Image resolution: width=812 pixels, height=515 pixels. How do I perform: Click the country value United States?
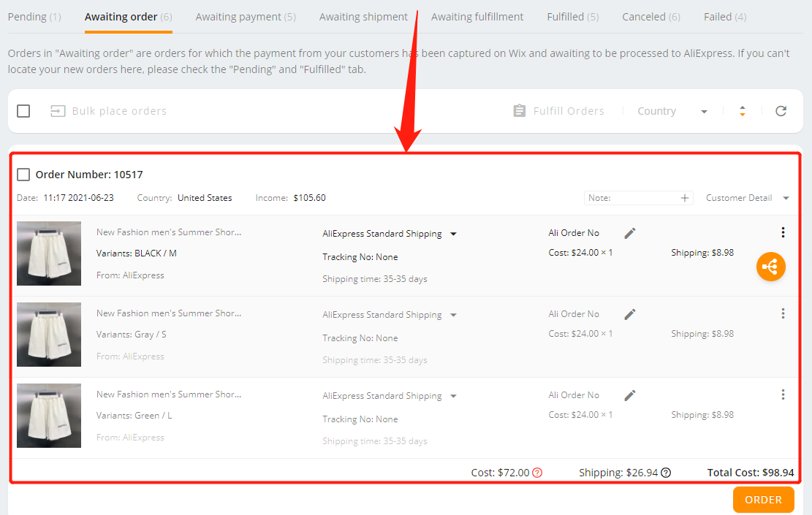coord(205,198)
